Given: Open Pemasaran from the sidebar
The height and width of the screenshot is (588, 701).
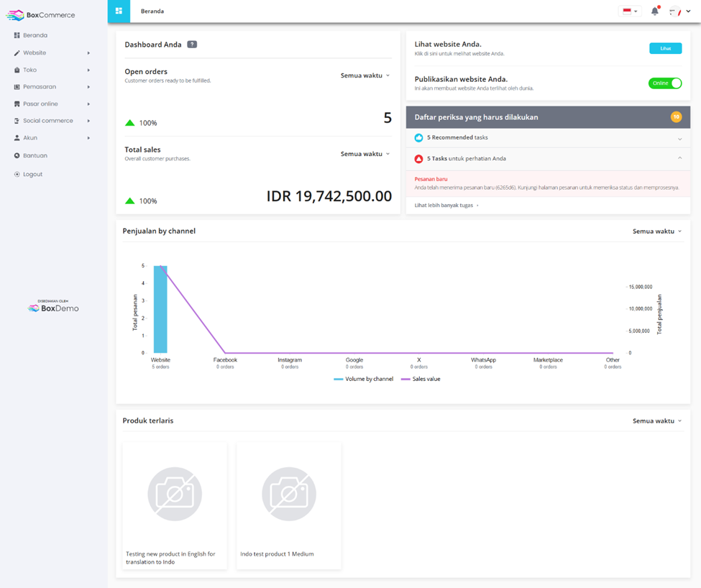Looking at the screenshot, I should pos(16,87).
